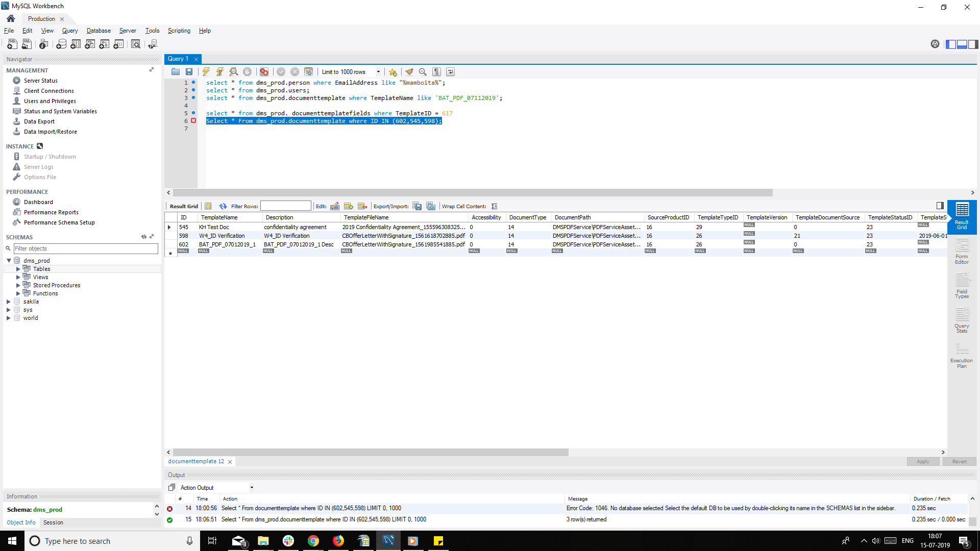
Task: Open the performance Dashboard
Action: click(x=38, y=202)
